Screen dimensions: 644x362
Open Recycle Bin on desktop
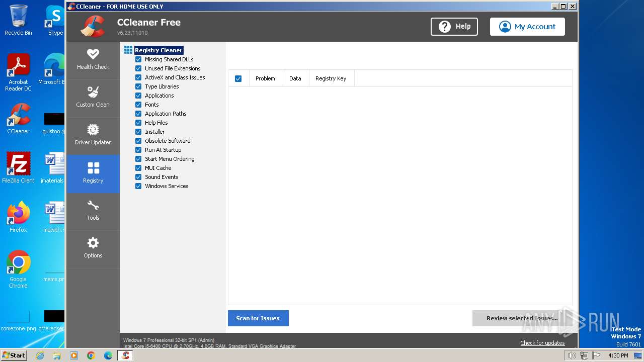click(18, 20)
